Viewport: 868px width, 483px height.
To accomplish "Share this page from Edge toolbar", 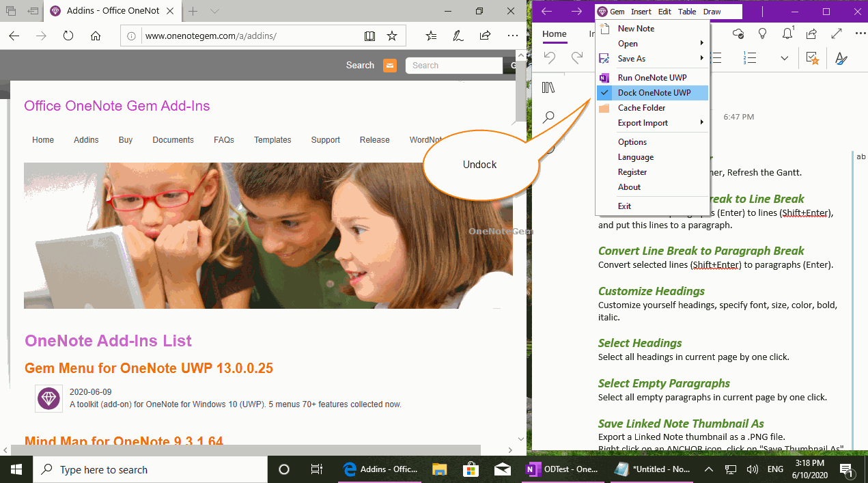I will click(485, 36).
